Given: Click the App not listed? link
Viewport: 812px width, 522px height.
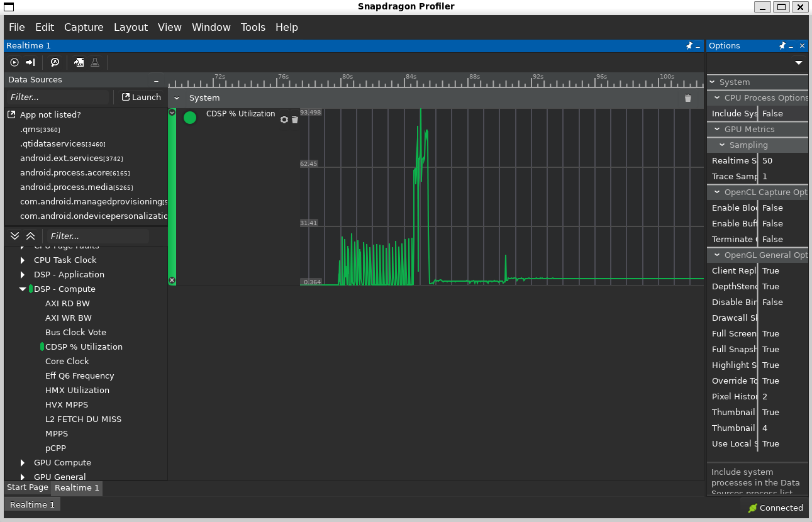Looking at the screenshot, I should [x=50, y=114].
